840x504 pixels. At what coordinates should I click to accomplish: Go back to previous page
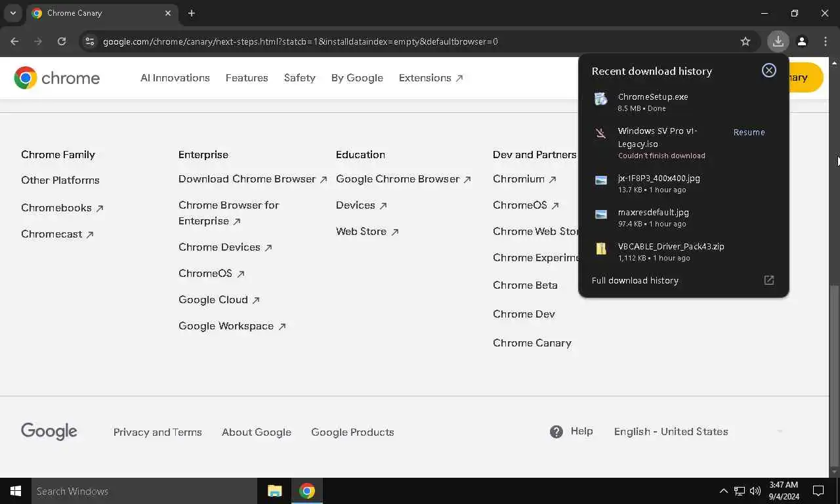[14, 41]
